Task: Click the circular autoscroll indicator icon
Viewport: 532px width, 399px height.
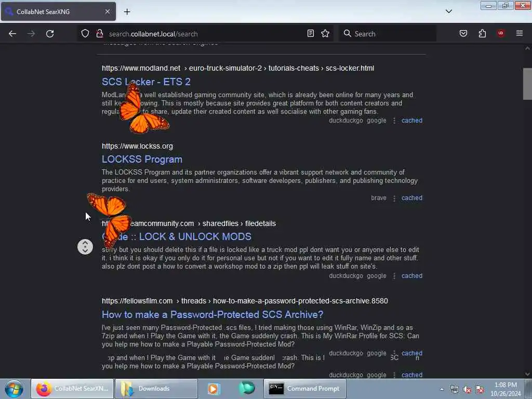Action: pyautogui.click(x=85, y=247)
